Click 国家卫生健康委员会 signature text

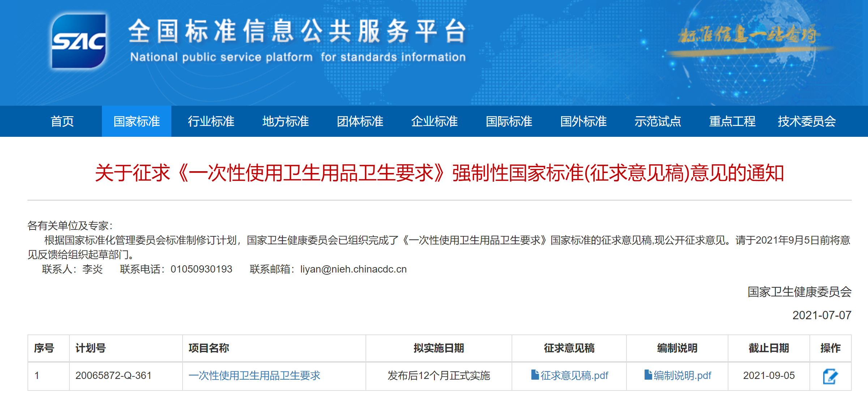[800, 292]
